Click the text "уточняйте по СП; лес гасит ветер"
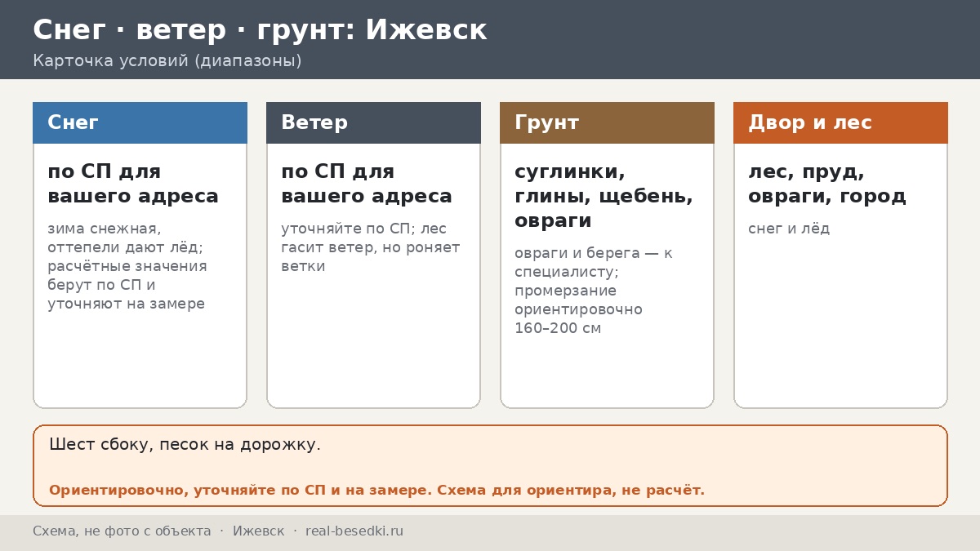This screenshot has width=980, height=551. (x=371, y=247)
